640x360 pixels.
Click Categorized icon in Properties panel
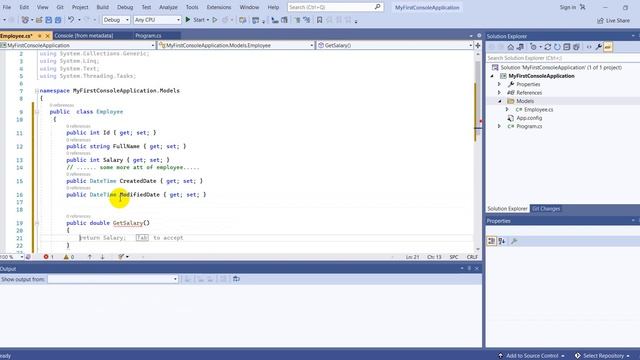[491, 241]
